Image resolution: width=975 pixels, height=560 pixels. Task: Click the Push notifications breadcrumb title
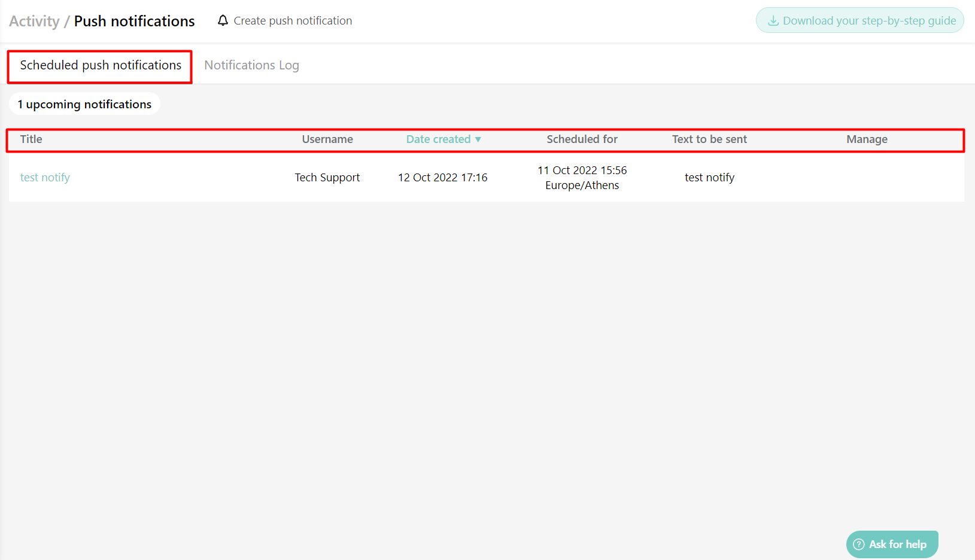134,20
